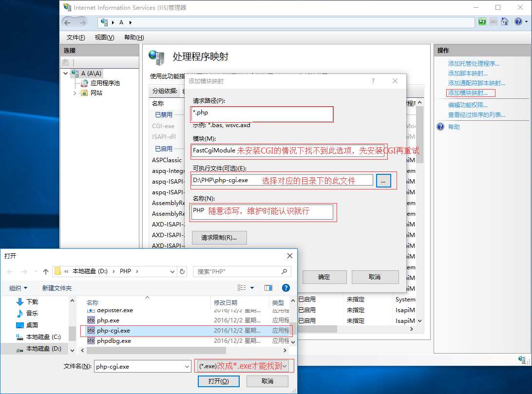The width and height of the screenshot is (532, 394).
Task: Open the 视图(V) menu
Action: coord(104,38)
